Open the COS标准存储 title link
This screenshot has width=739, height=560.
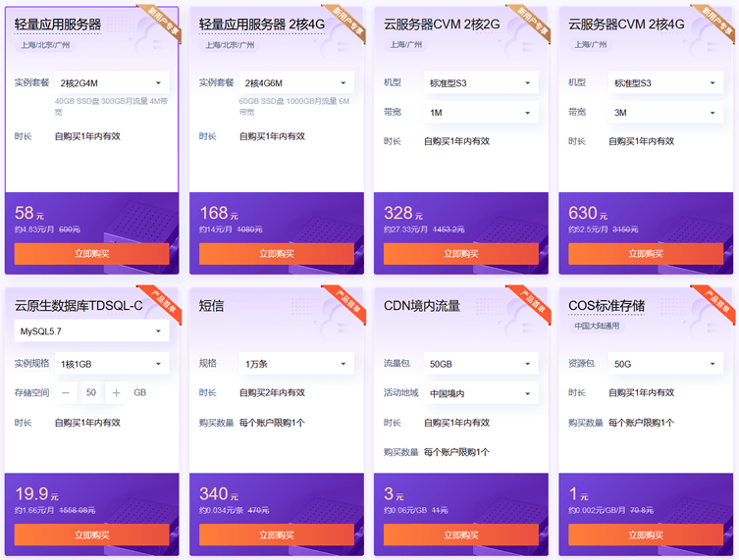click(607, 306)
